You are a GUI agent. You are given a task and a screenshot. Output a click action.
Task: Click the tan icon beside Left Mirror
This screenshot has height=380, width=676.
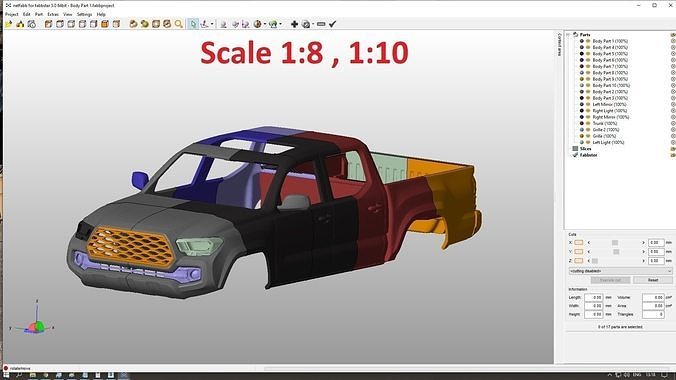[x=588, y=104]
